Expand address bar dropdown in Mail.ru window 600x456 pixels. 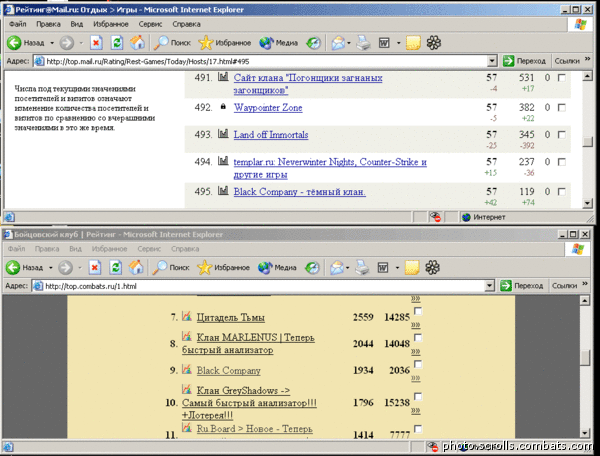492,61
